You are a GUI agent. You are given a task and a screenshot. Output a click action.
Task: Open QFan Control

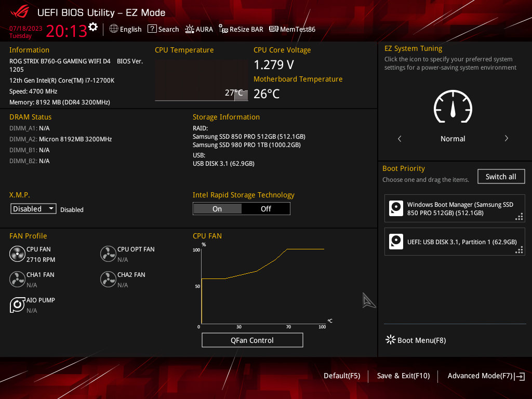(252, 340)
